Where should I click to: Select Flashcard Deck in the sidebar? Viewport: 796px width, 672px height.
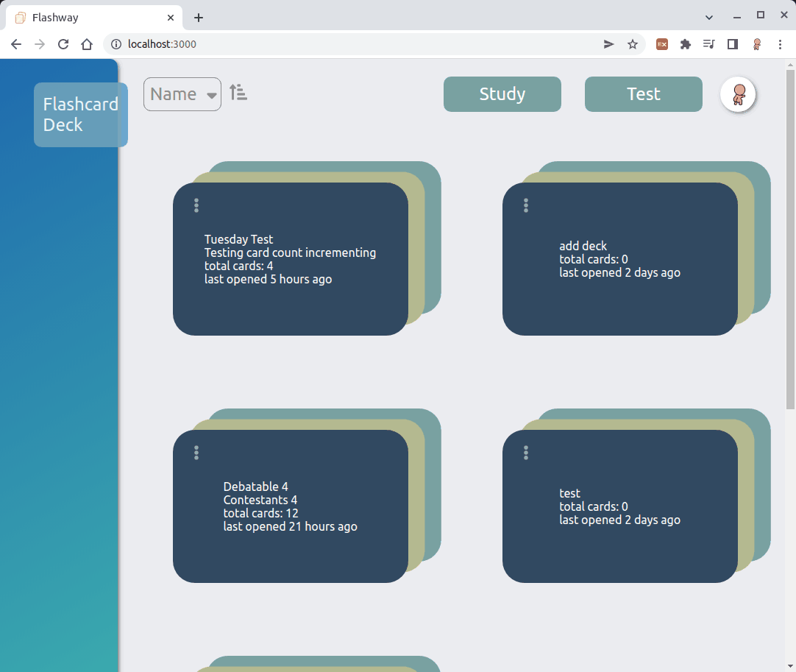[x=81, y=115]
